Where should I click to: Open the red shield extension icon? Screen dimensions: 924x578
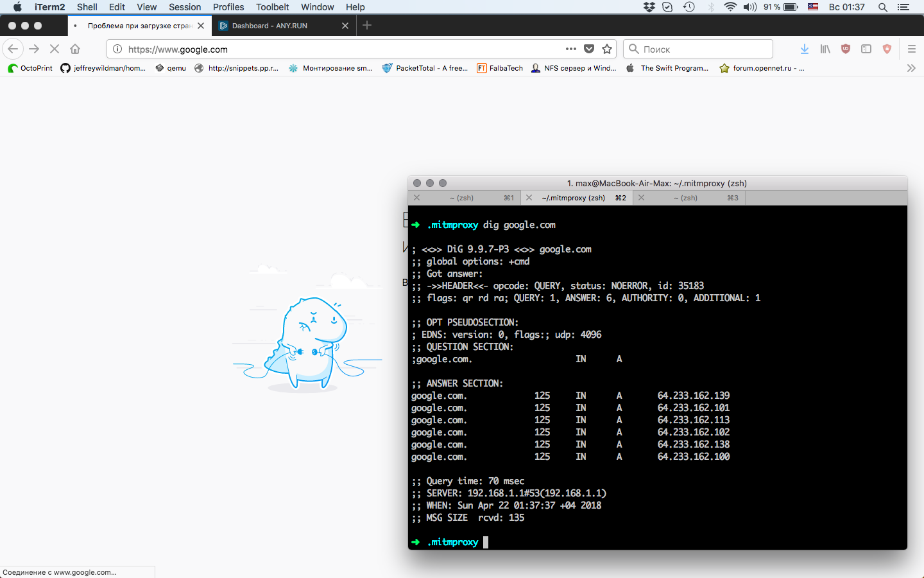pyautogui.click(x=887, y=49)
